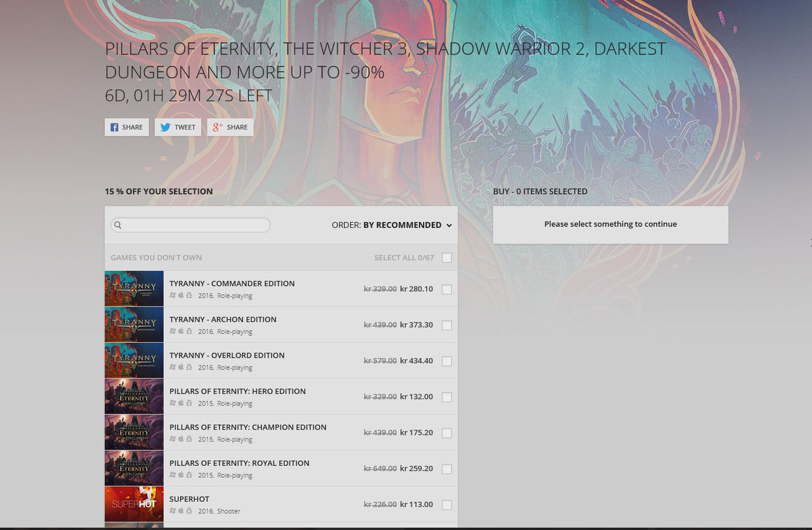The height and width of the screenshot is (530, 812).
Task: Click the struck-through price kr 579.00
Action: tap(380, 361)
